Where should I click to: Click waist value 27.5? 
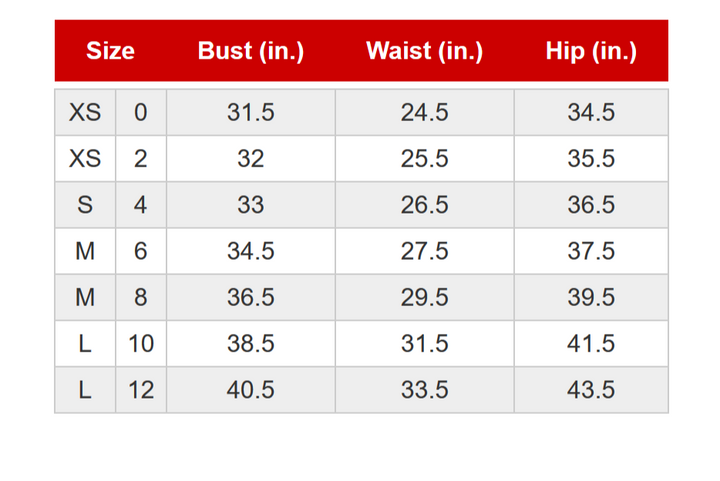point(424,251)
